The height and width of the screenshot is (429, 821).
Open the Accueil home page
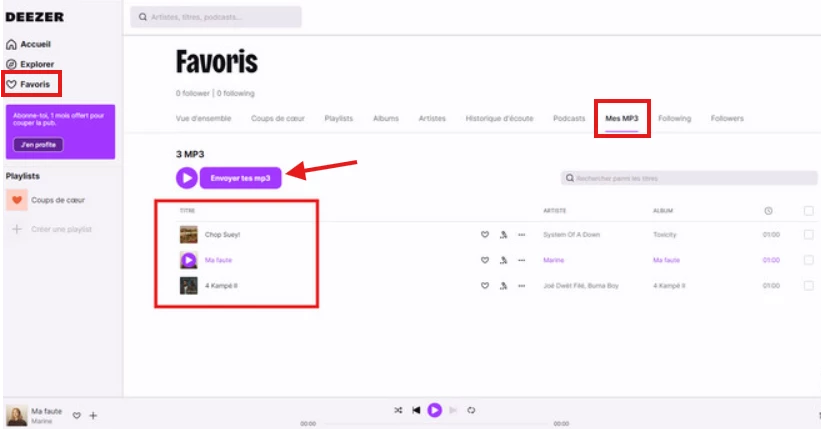tap(29, 44)
